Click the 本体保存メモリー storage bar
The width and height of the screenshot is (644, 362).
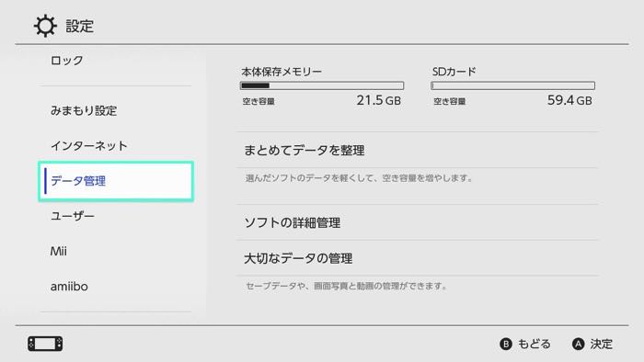[322, 85]
